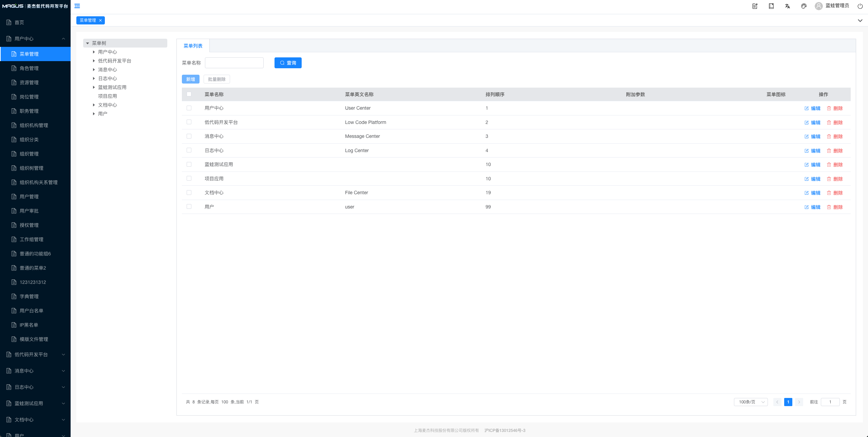The width and height of the screenshot is (868, 437).
Task: Click the user avatar icon
Action: point(819,6)
